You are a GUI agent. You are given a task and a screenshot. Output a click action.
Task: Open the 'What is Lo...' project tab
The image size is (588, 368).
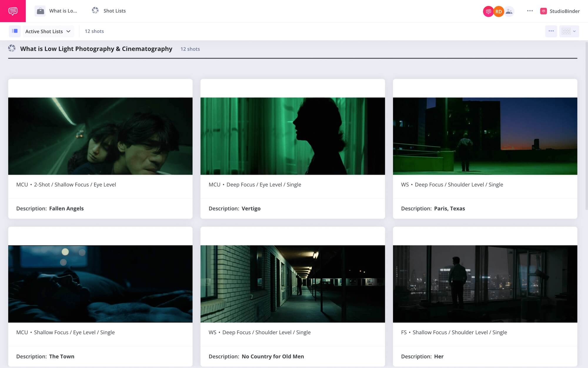point(63,11)
